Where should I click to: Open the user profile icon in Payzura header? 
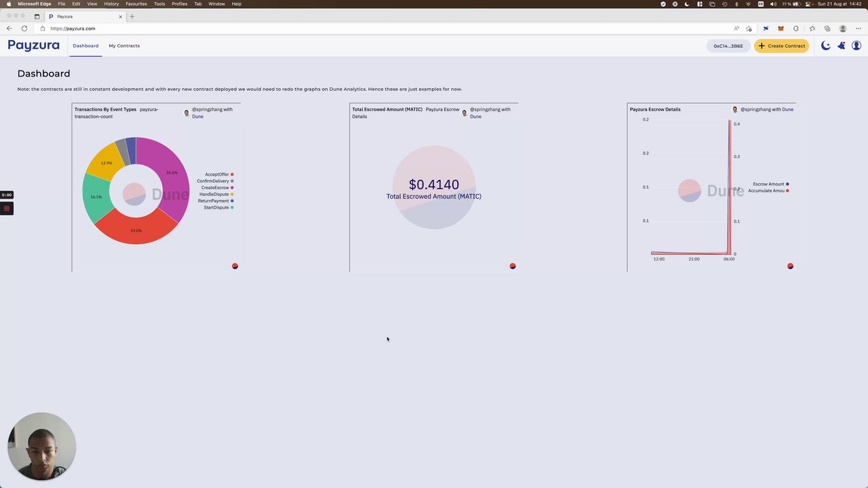[856, 45]
